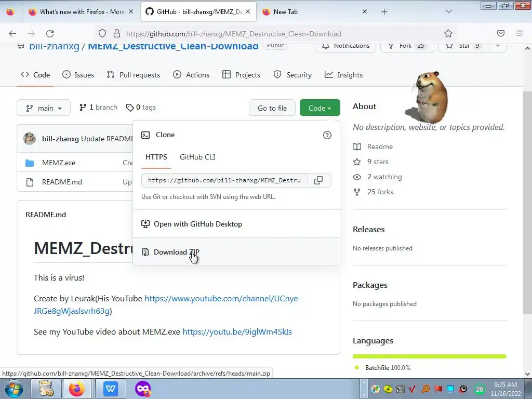Click the Batchfile language entry
Screen dimensions: 532x399
[x=382, y=367]
